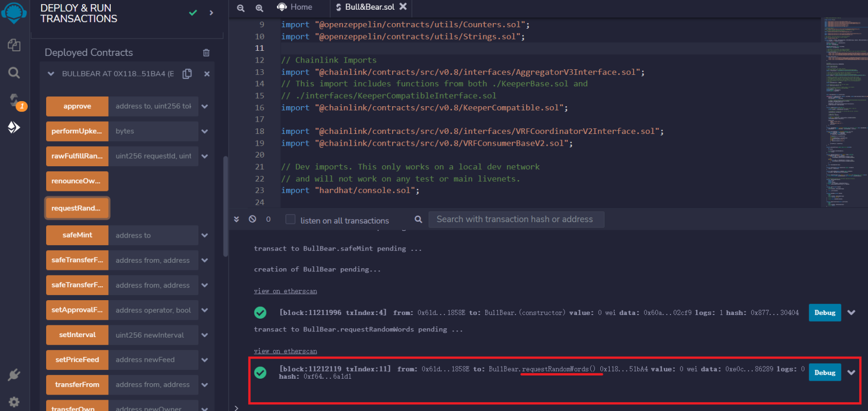The height and width of the screenshot is (411, 868).
Task: Click the trash icon beside Deployed Contracts
Action: point(206,53)
